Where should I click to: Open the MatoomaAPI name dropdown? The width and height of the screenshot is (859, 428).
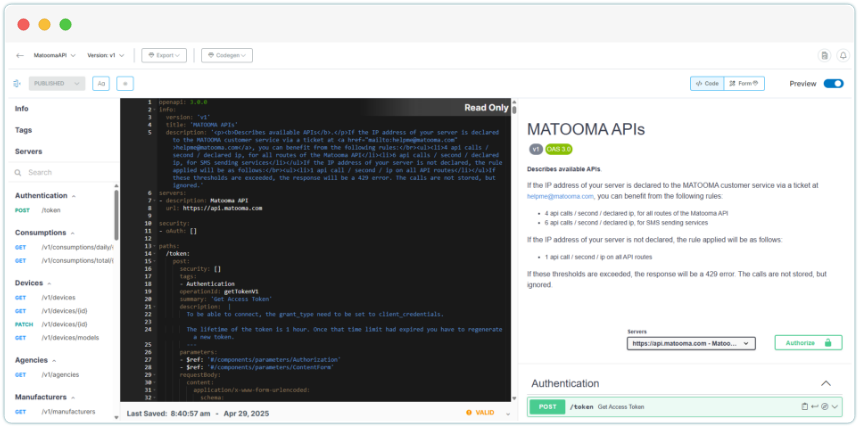coord(54,55)
